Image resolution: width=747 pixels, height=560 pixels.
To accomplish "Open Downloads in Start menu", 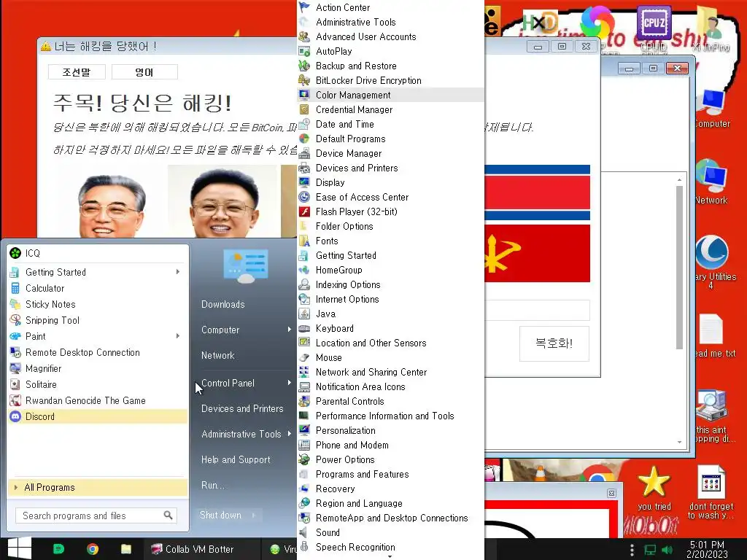I will point(223,304).
